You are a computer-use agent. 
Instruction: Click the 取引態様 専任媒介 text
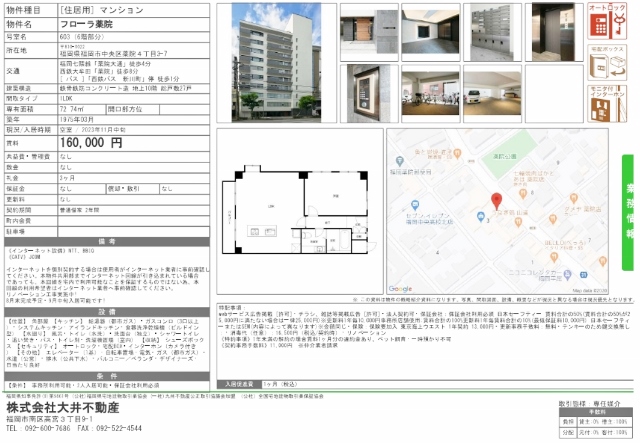[x=589, y=403]
